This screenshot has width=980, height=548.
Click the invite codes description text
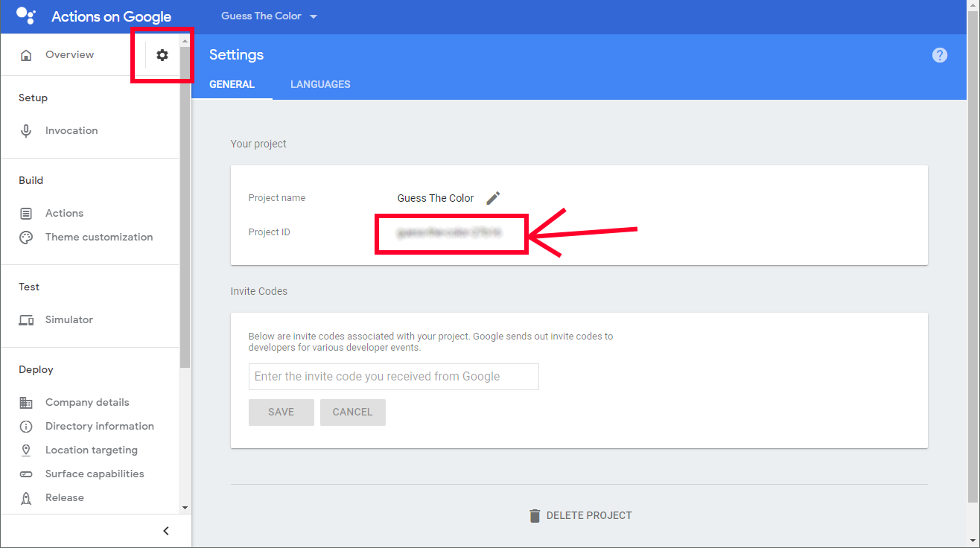click(x=431, y=342)
